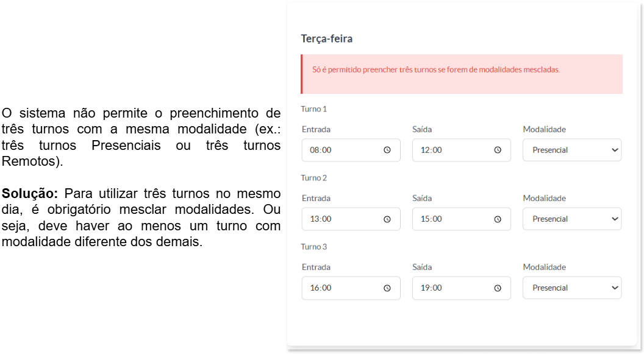Viewport: 644px width, 354px height.
Task: Select the 15:00 Saída time field
Action: click(x=461, y=219)
